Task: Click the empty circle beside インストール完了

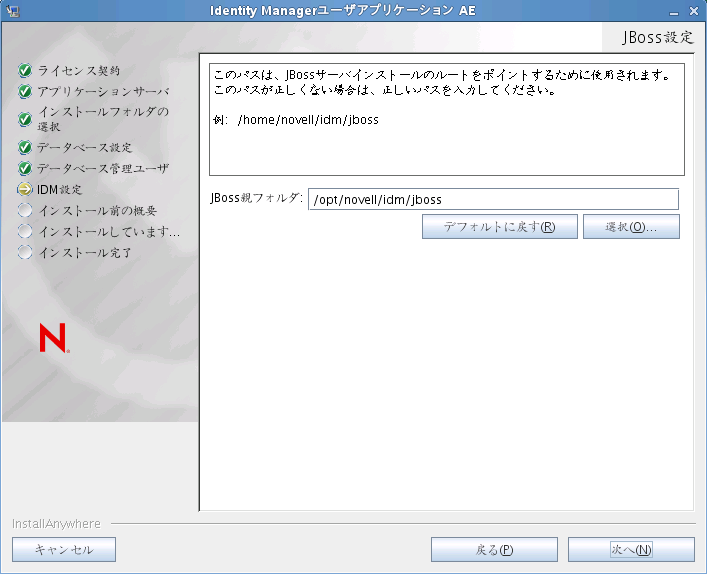Action: coord(25,252)
